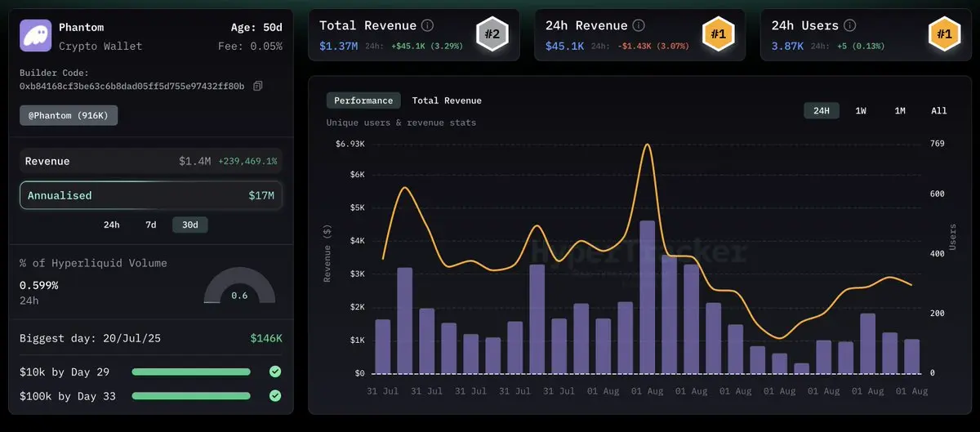
Task: Click the #2 rank badge on Total Revenue
Action: pyautogui.click(x=492, y=34)
